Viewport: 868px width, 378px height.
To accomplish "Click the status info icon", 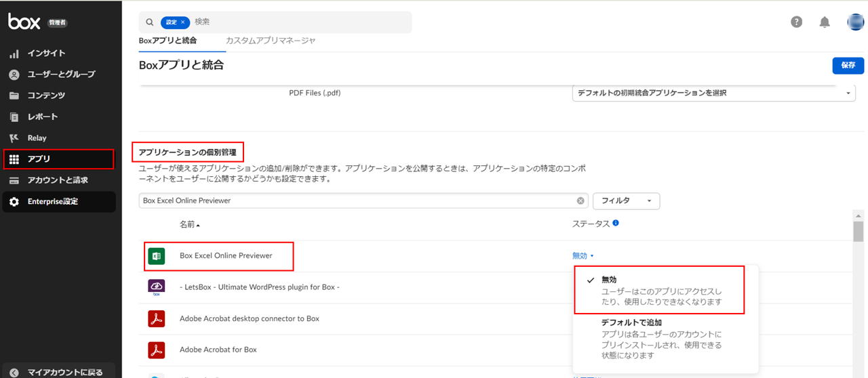I will pos(616,223).
